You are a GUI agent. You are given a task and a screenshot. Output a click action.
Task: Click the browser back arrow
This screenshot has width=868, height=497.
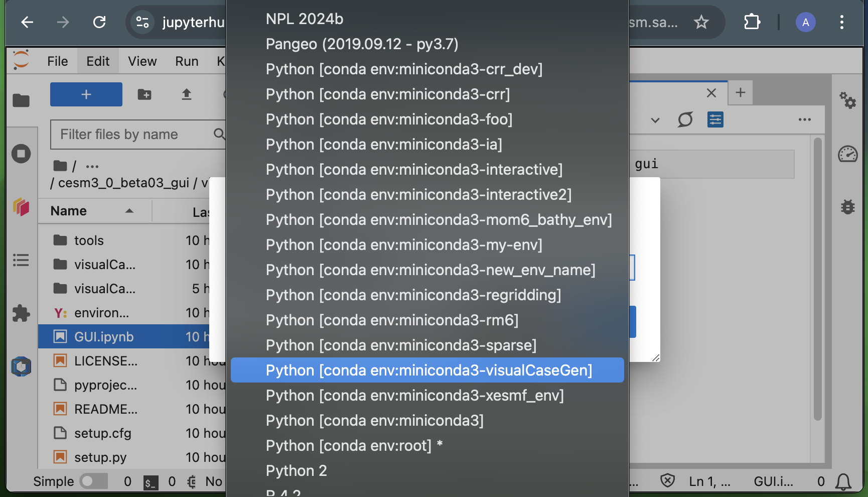pos(27,22)
